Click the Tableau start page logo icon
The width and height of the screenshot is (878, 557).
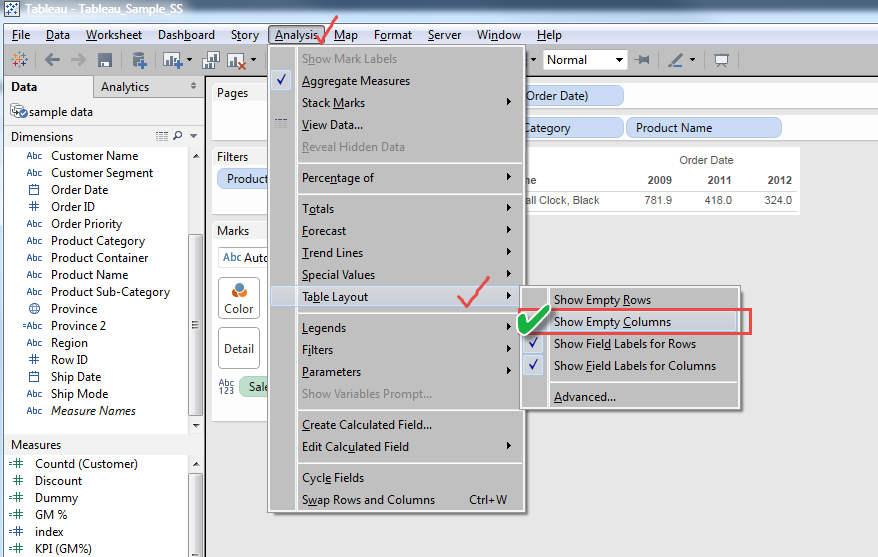tap(19, 60)
